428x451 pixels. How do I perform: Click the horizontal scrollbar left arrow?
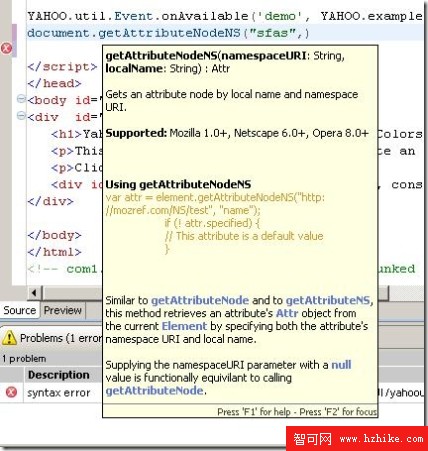[x=35, y=293]
